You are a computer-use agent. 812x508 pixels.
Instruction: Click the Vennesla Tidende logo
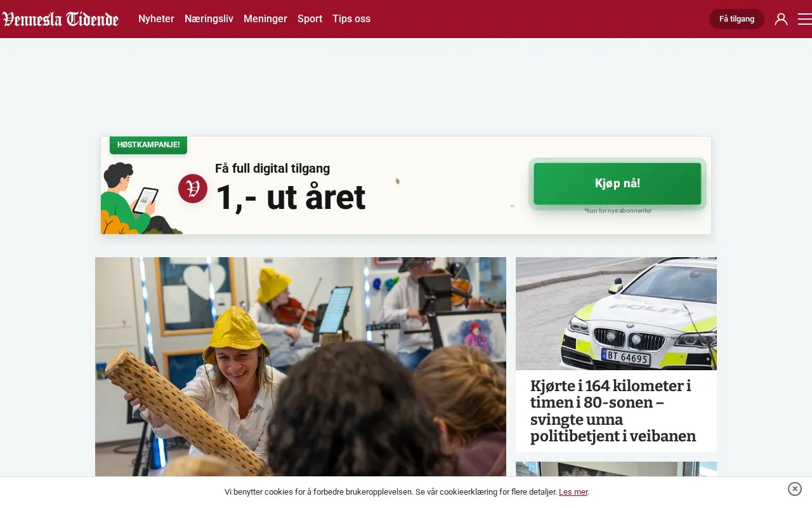coord(60,19)
